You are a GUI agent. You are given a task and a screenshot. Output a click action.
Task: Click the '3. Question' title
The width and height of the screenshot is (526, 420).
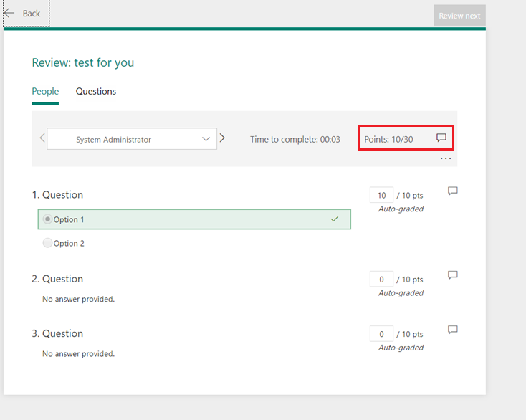[x=57, y=333]
